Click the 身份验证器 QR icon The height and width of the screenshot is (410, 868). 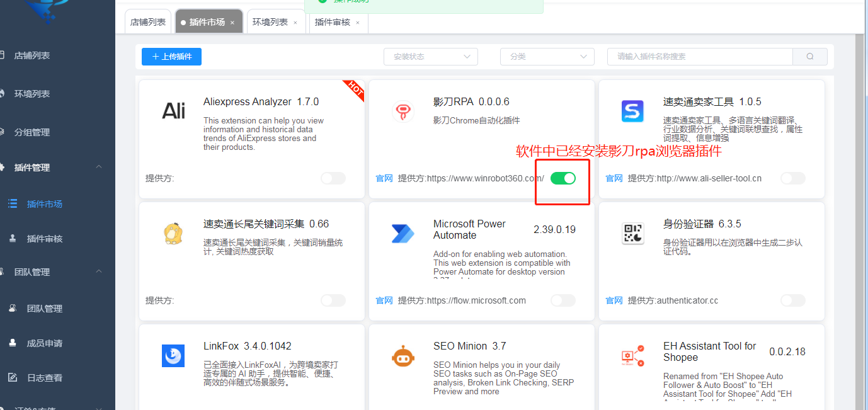coord(633,234)
